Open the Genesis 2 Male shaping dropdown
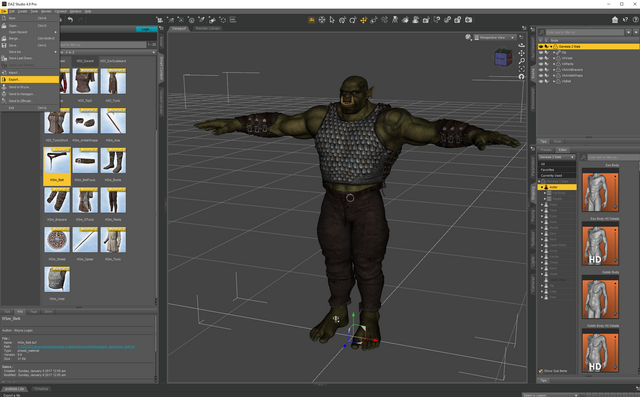 coord(557,157)
